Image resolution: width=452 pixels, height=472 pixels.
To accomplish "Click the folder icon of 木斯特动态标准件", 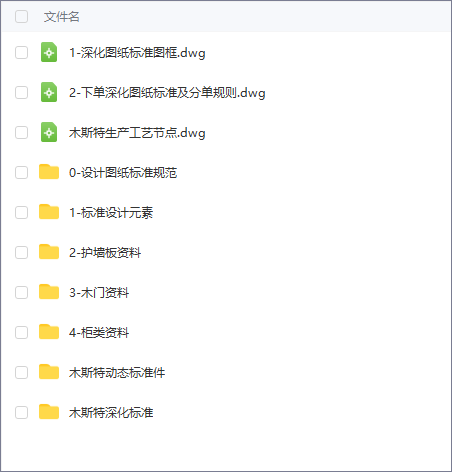I will click(49, 372).
